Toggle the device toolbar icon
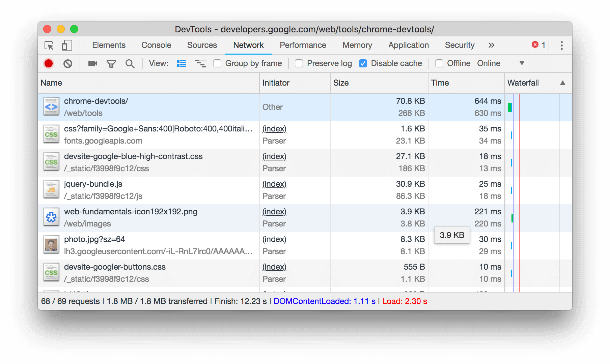Viewport: 610px width, 364px height. [x=67, y=45]
